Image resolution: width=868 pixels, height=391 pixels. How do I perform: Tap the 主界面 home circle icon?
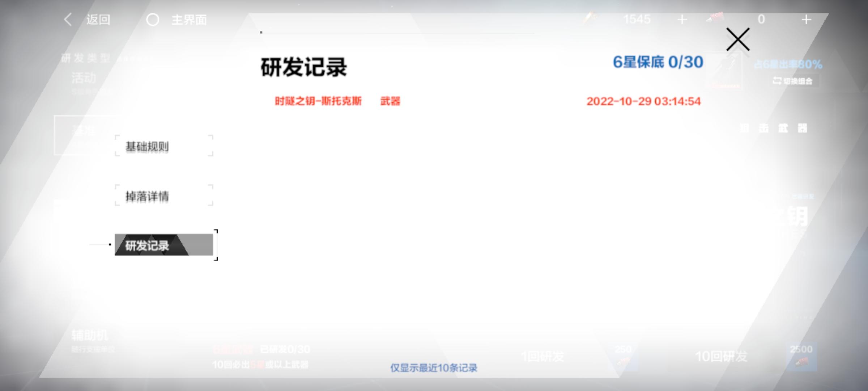153,20
